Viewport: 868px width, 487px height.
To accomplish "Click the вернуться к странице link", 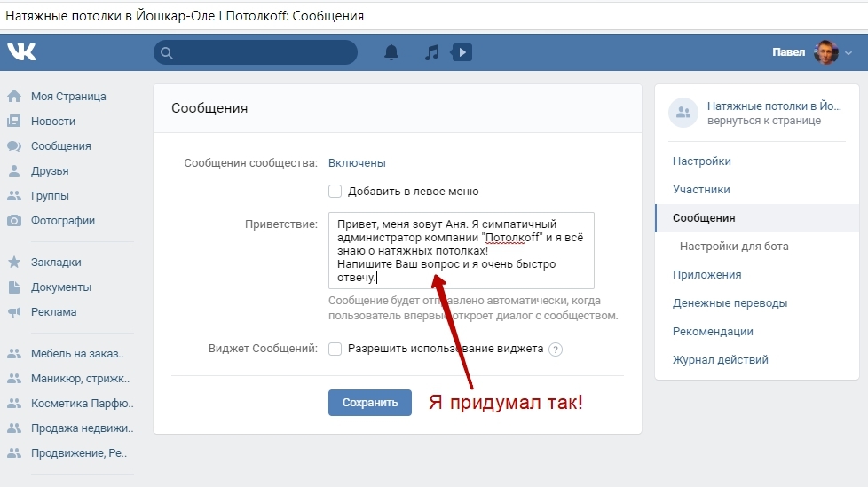I will pos(763,121).
